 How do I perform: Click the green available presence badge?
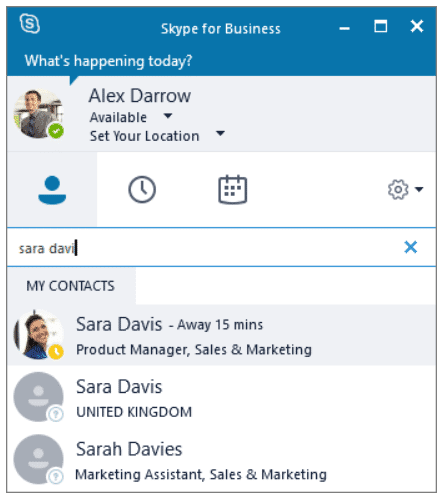tap(56, 131)
